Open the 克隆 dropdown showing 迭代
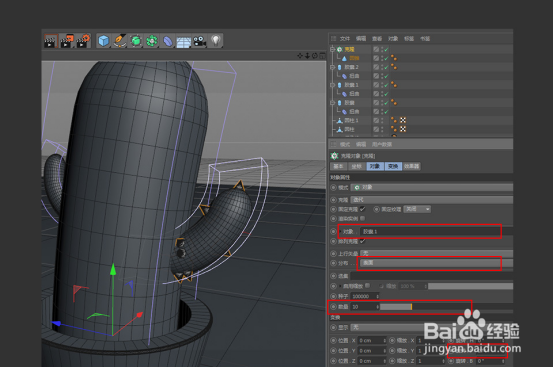Image resolution: width=553 pixels, height=368 pixels. [x=432, y=200]
